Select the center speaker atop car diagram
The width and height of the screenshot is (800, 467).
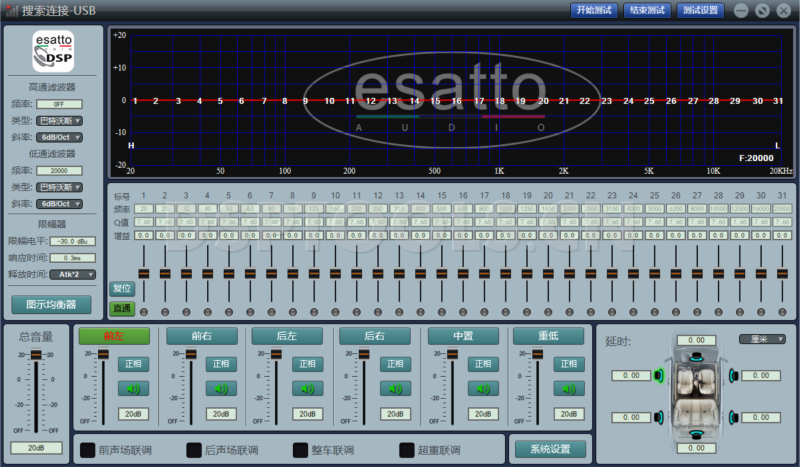click(x=696, y=357)
